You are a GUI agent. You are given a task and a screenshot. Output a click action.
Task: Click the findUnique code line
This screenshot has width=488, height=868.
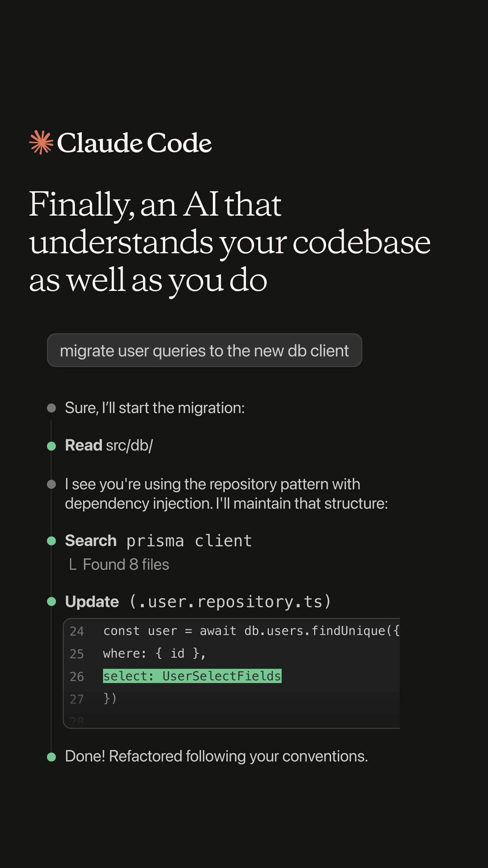[251, 631]
